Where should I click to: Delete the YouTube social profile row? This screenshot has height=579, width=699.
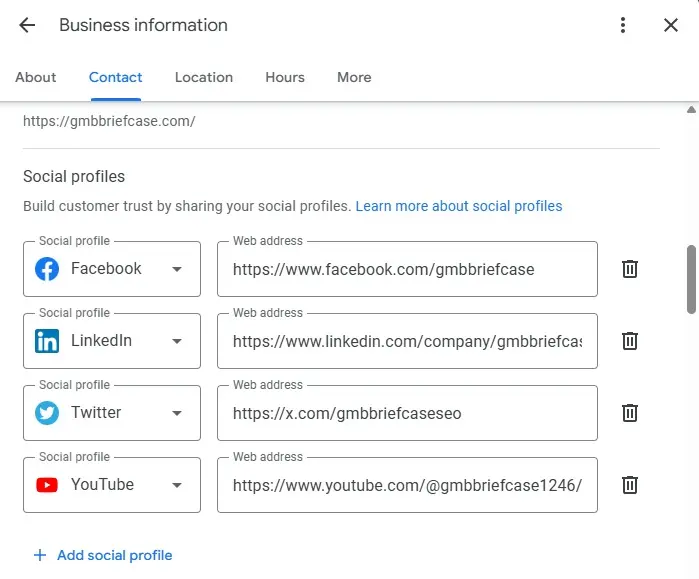pyautogui.click(x=629, y=485)
